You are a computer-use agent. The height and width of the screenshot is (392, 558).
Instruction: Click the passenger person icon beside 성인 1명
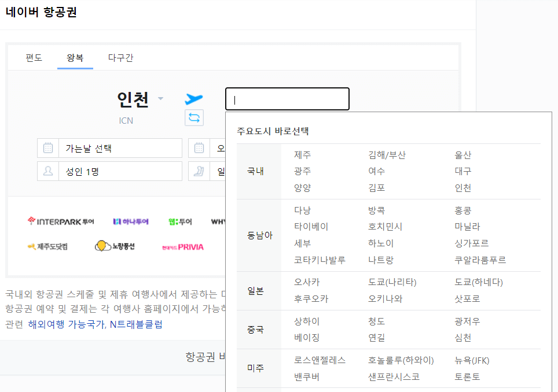click(48, 171)
